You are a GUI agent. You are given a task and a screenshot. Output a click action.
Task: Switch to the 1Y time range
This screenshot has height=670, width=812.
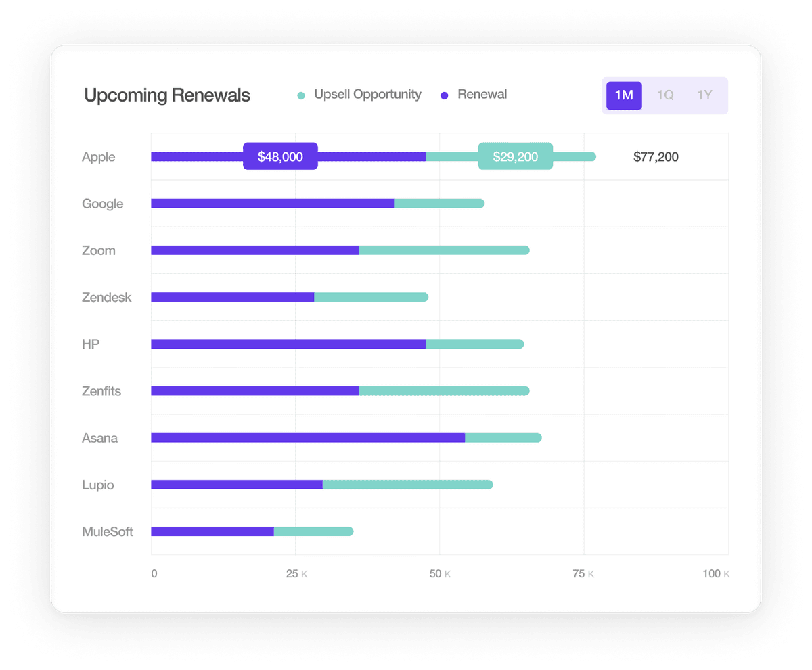[705, 95]
